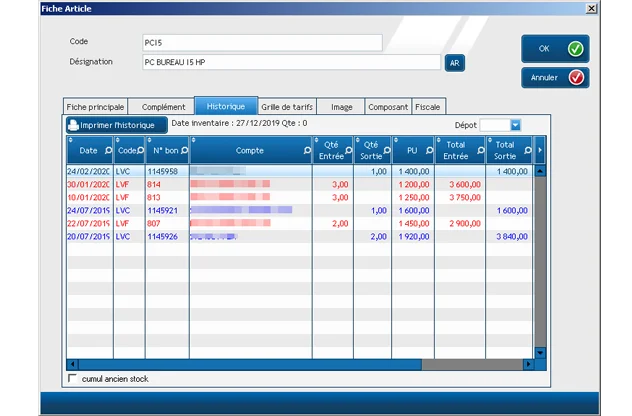Enable the cumul ancien stock checkbox
Viewport: 632px width, 416px height.
point(71,378)
